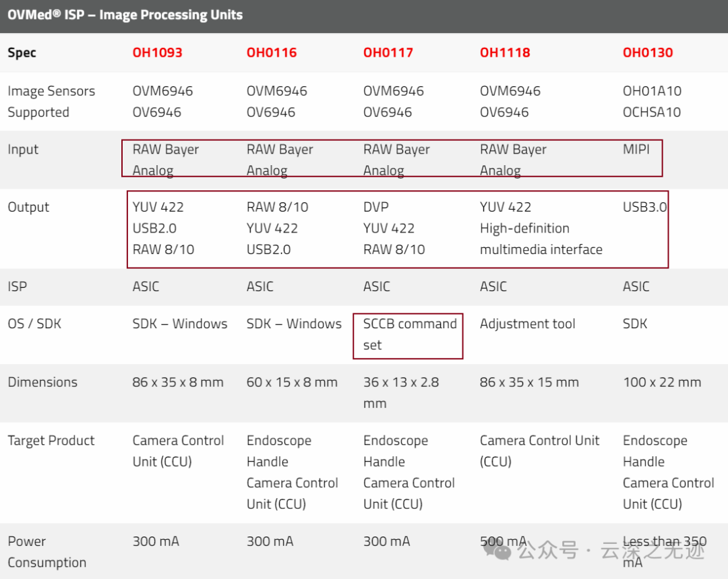The image size is (728, 579).
Task: Click 'YUV 422' in the OH0117 output
Action: point(389,228)
